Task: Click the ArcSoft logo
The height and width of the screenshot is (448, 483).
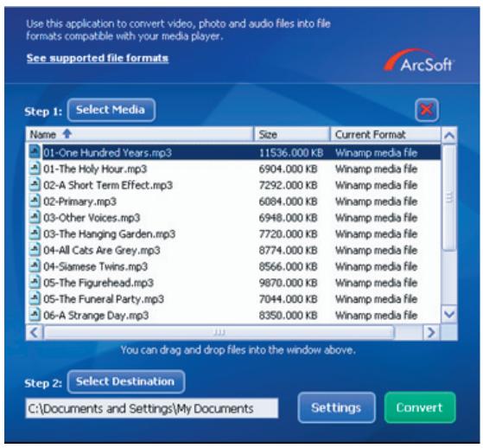Action: point(419,61)
